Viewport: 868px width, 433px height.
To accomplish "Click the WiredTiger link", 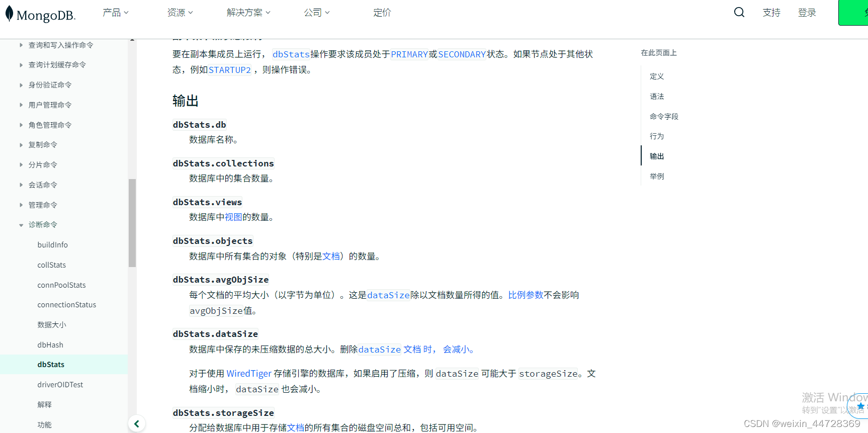I will pos(249,374).
